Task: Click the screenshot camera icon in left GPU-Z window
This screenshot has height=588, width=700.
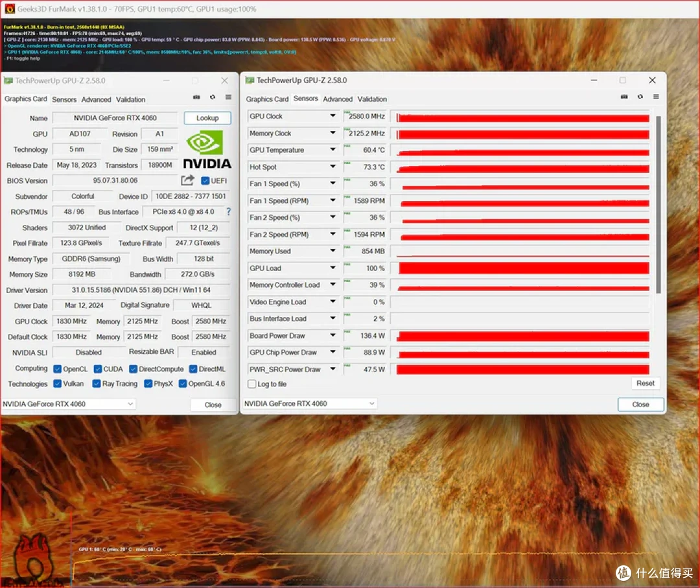Action: pos(196,97)
